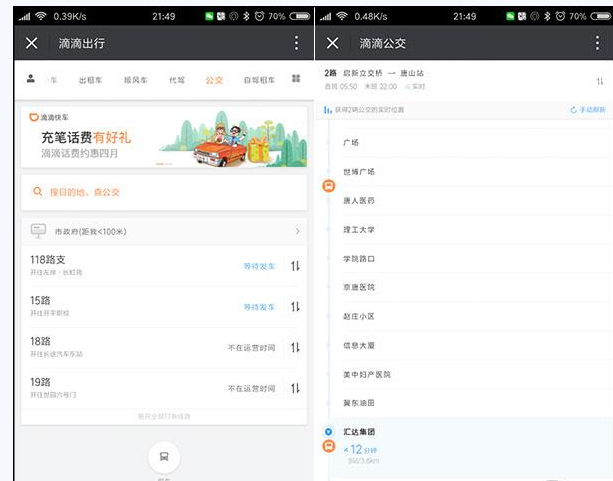The image size is (613, 481).
Task: Tap the battery icon in left status bar
Action: click(299, 16)
